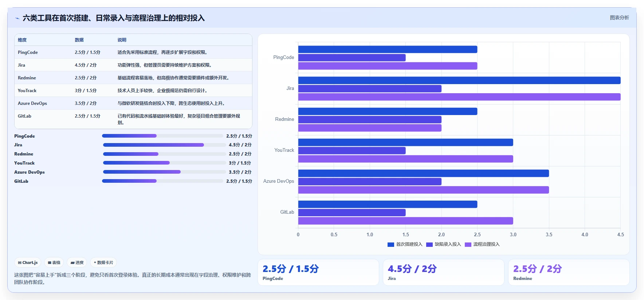Viewport: 644px width, 300px height.
Task: Click the description '功能弹性强，但管理员需要持续维护方案和权限。'
Action: (x=165, y=65)
